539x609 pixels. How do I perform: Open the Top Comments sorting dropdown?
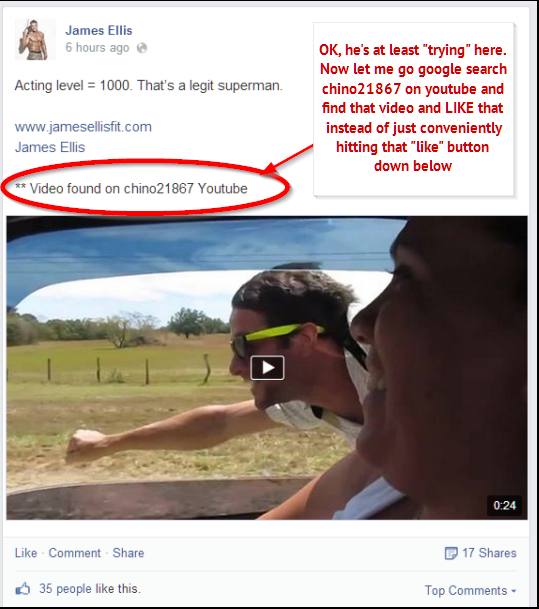tap(470, 590)
